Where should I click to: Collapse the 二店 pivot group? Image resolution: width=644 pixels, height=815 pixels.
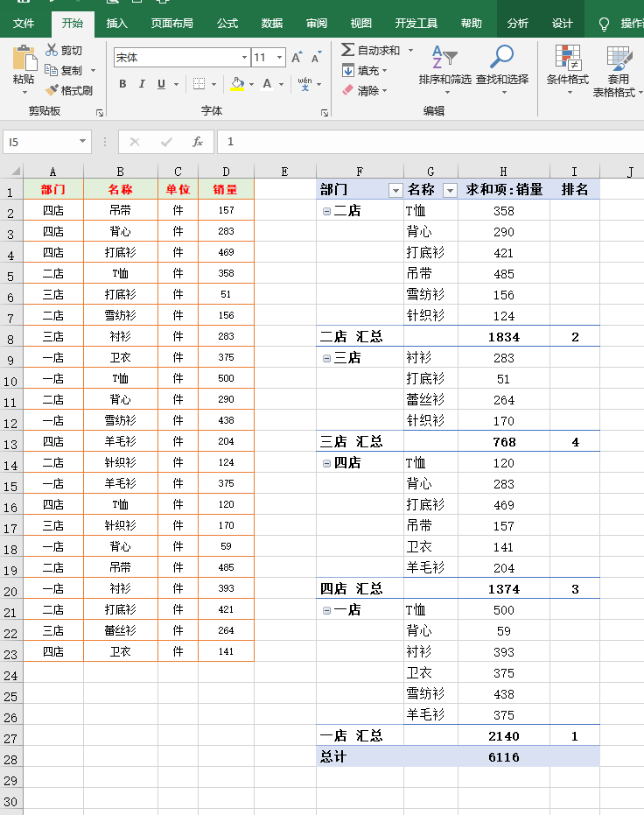click(x=326, y=211)
